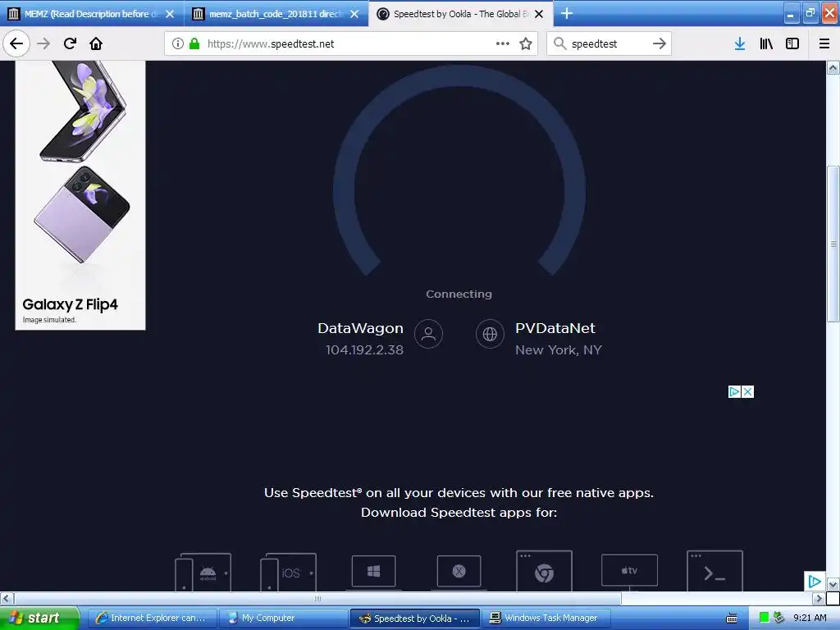Click the globe server icon beside PVDataNet

tap(490, 334)
